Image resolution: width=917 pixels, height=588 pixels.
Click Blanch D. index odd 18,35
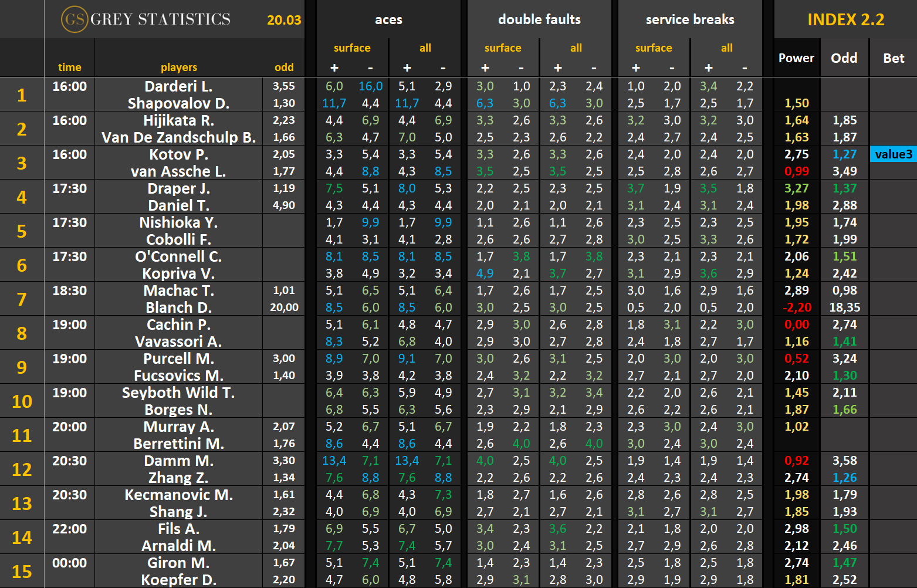point(844,307)
